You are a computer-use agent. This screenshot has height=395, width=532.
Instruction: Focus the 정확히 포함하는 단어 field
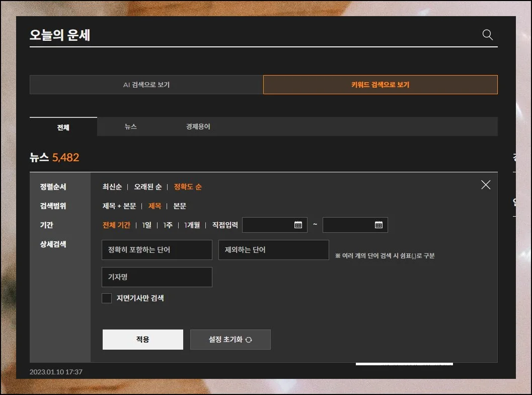pos(157,250)
